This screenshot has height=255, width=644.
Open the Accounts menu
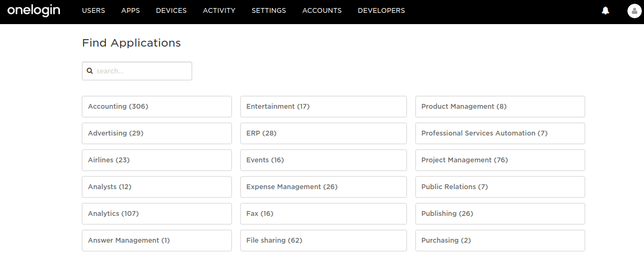[322, 11]
